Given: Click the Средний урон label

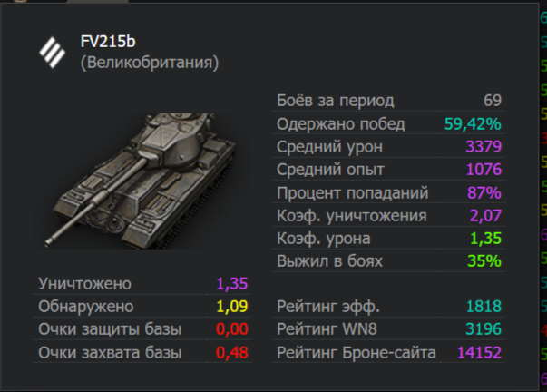Looking at the screenshot, I should click(x=329, y=147).
